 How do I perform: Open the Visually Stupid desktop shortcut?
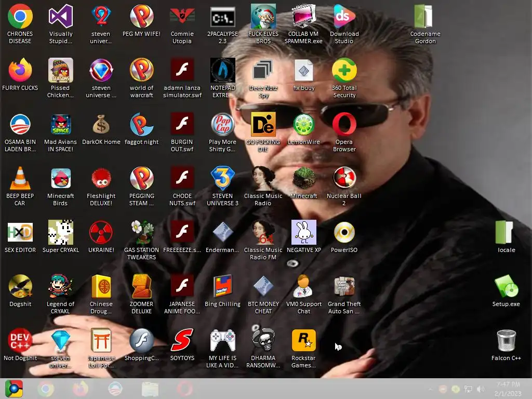[x=60, y=16]
